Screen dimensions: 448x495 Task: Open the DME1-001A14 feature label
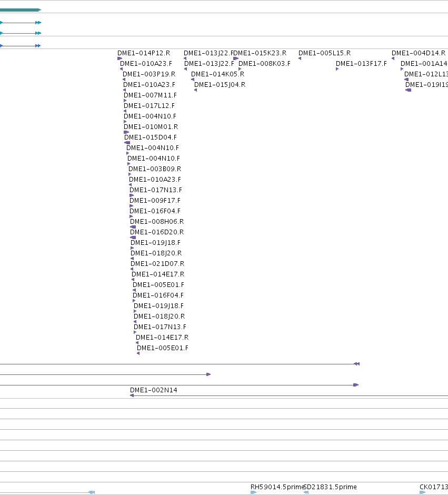coord(424,64)
